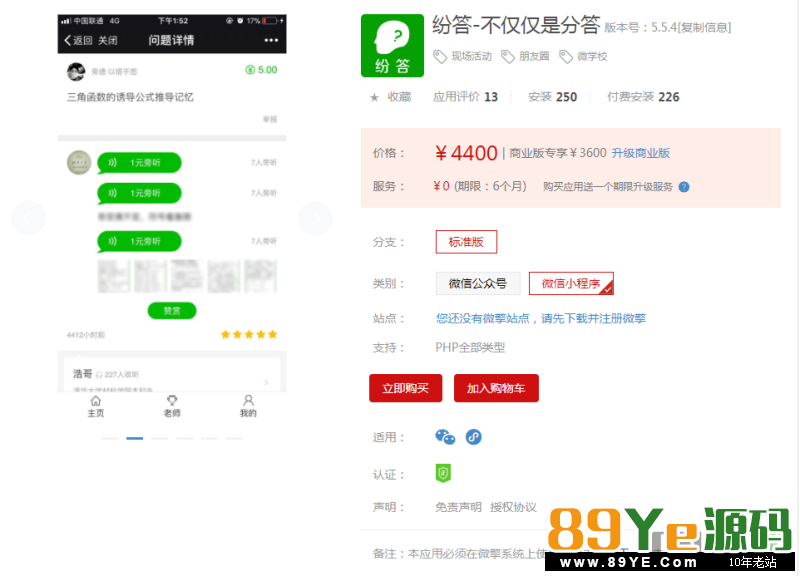Tap the green 赞赏 reward button

[x=172, y=311]
